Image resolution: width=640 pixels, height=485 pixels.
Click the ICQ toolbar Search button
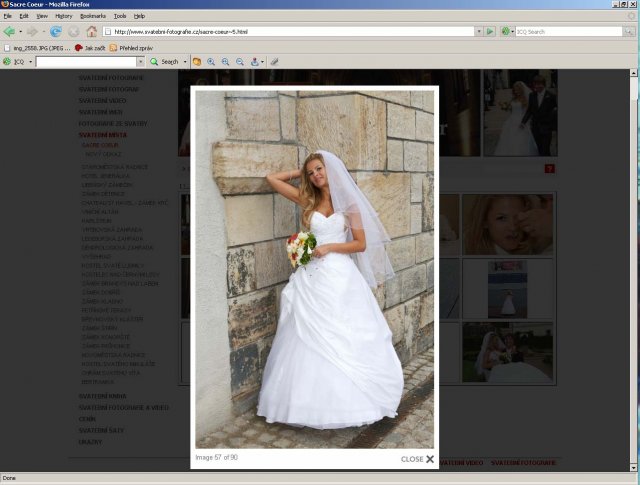tap(167, 62)
